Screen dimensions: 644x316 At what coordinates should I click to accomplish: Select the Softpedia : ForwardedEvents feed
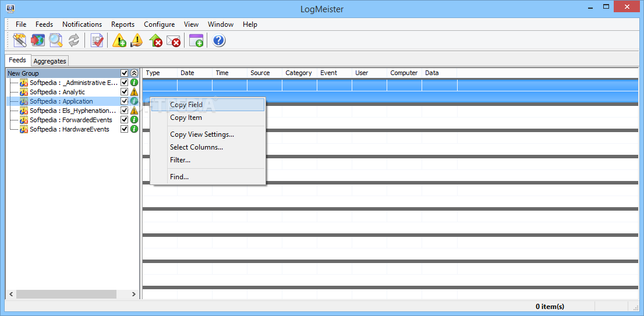[x=70, y=120]
